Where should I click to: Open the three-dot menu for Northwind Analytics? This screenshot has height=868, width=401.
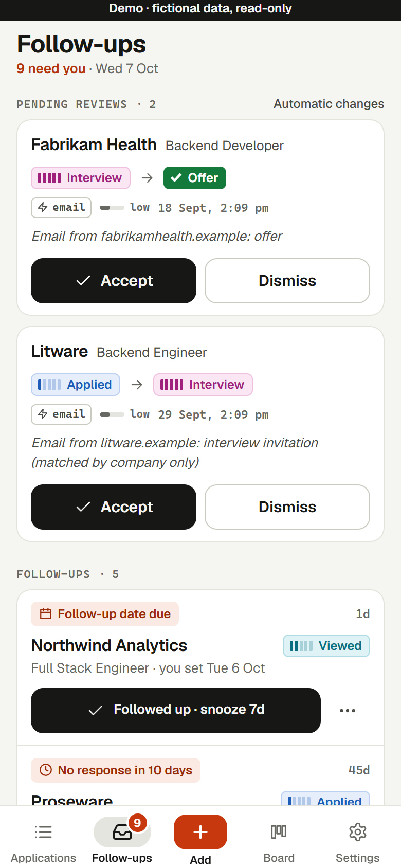348,711
